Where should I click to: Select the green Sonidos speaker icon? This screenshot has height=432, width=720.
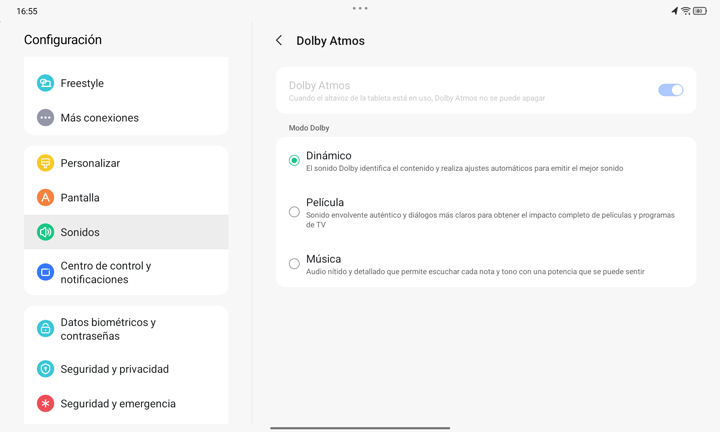click(45, 232)
